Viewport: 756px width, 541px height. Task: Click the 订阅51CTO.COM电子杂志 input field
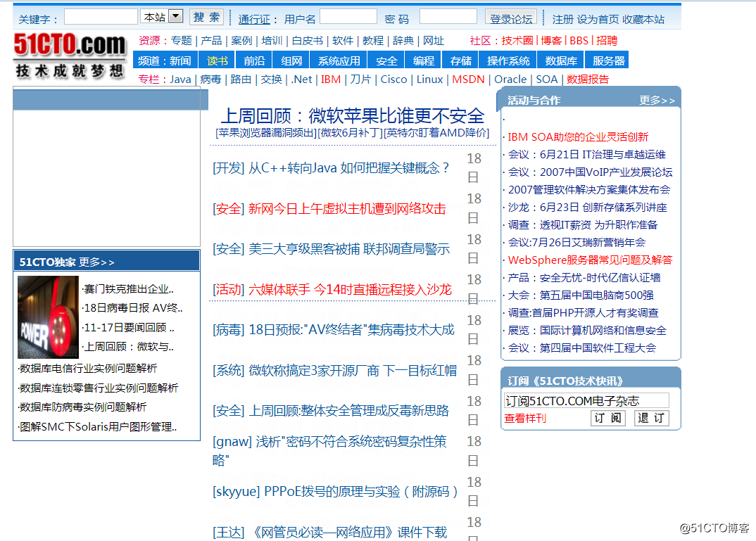click(x=586, y=400)
